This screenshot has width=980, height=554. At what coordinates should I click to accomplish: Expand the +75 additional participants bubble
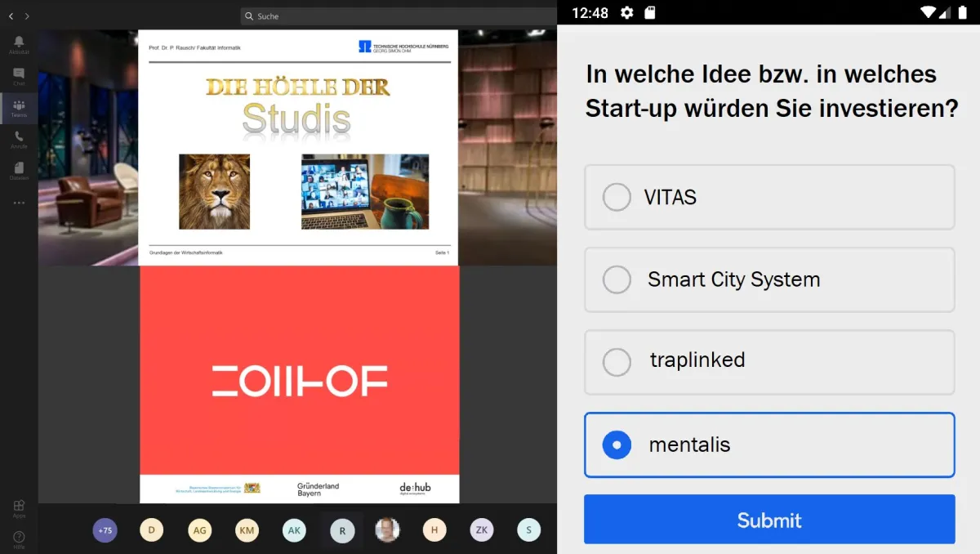coord(105,530)
